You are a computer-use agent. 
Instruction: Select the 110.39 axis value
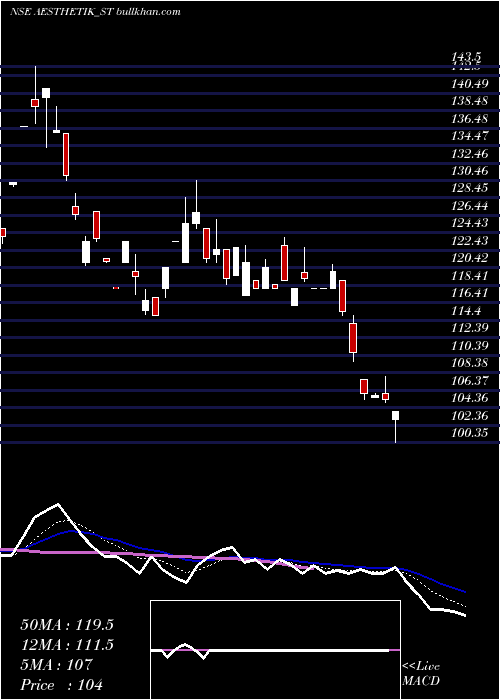470,346
